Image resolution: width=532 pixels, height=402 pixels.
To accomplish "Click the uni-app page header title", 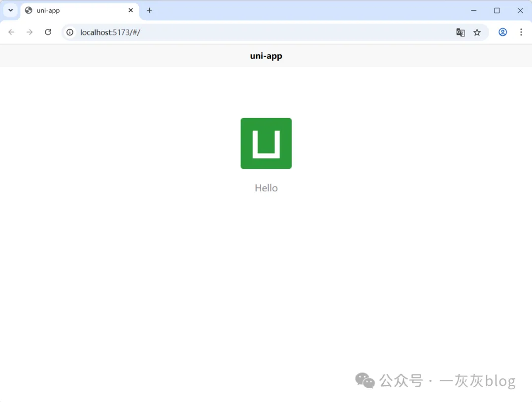I will click(266, 56).
